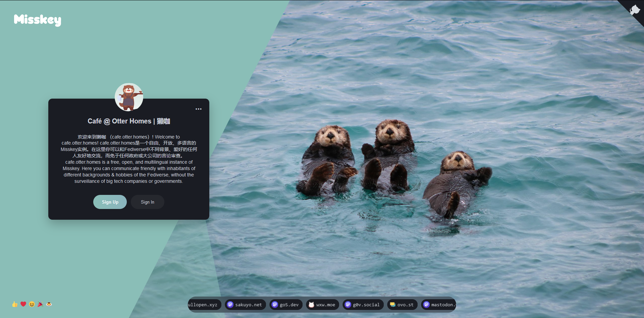The image size is (644, 318).
Task: Click the cat icon beside wxw.moe
Action: point(311,305)
